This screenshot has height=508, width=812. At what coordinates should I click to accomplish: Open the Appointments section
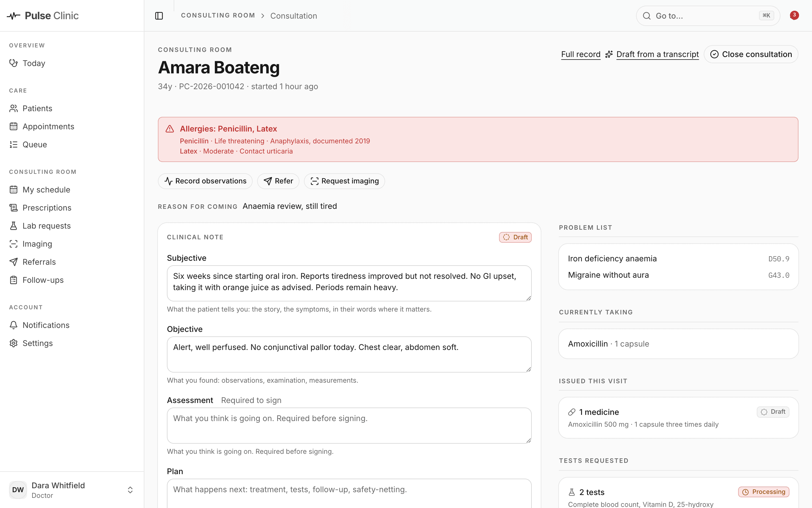click(72, 126)
